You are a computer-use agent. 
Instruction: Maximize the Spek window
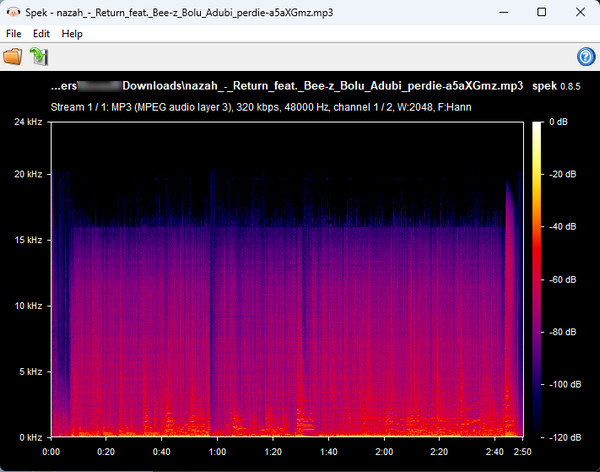click(541, 12)
